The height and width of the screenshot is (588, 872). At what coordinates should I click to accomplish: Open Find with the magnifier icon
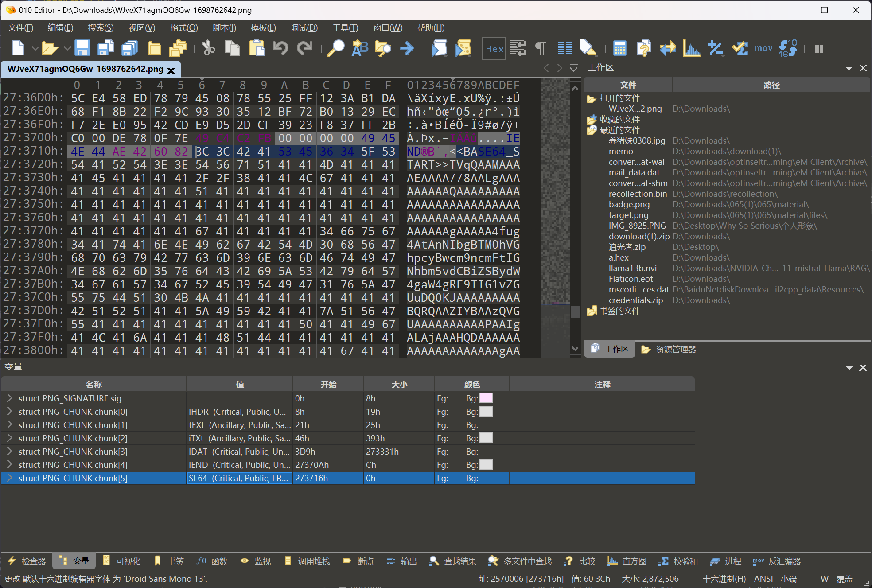point(335,48)
